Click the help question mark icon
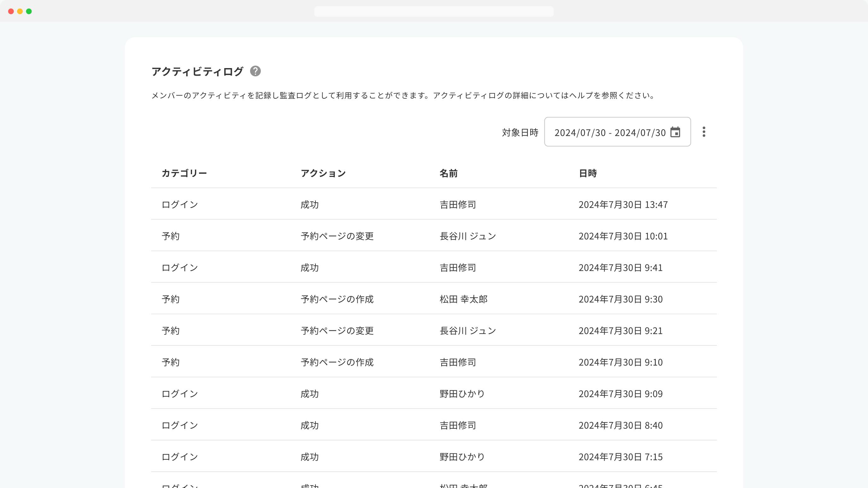Image resolution: width=868 pixels, height=488 pixels. tap(255, 71)
